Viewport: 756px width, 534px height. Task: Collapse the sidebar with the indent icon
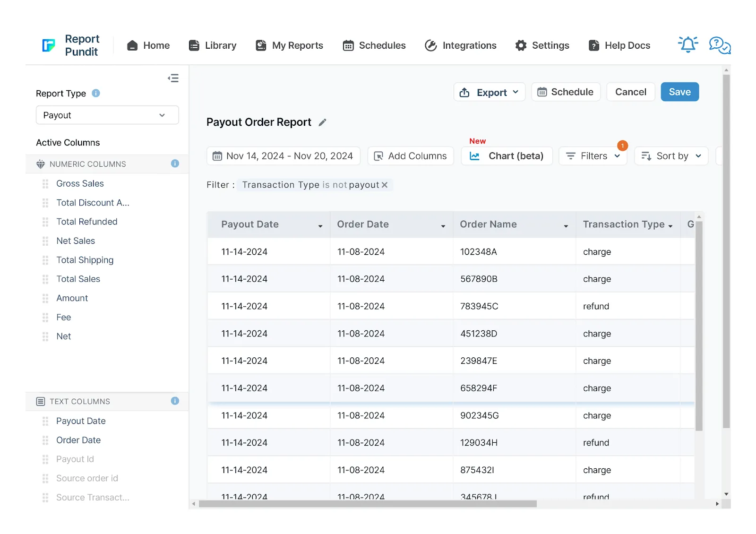pos(173,78)
